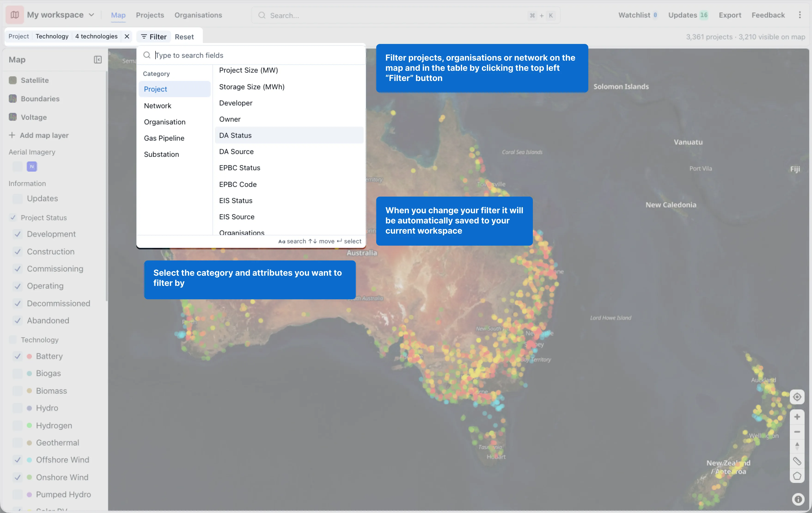
Task: Zoom in with the plus map control
Action: 797,417
